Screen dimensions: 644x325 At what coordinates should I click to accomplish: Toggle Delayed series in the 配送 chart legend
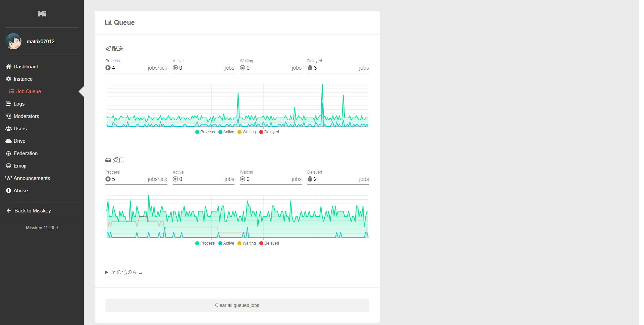[x=269, y=132]
